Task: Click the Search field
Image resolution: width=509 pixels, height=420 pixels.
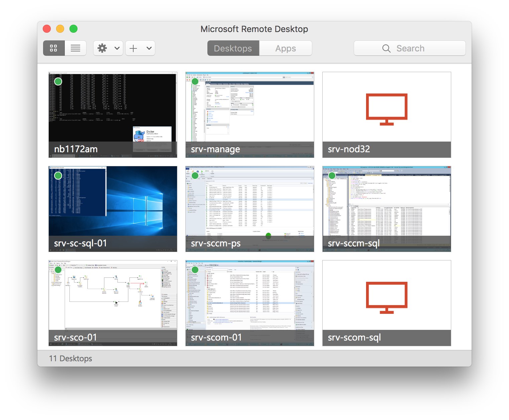Action: pyautogui.click(x=409, y=48)
